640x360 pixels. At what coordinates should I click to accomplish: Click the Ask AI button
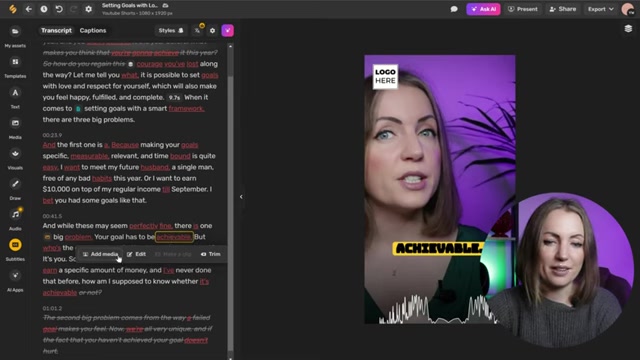click(x=483, y=9)
